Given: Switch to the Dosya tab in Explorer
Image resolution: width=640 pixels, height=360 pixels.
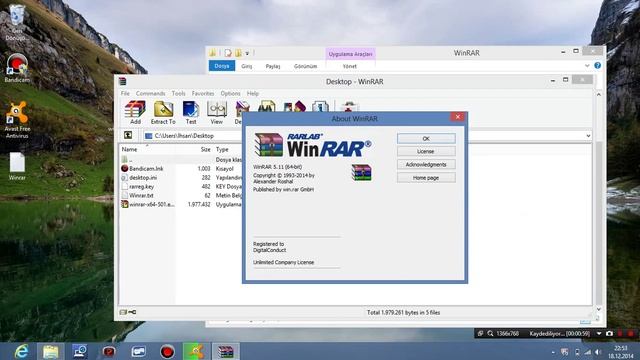Looking at the screenshot, I should click(x=222, y=66).
